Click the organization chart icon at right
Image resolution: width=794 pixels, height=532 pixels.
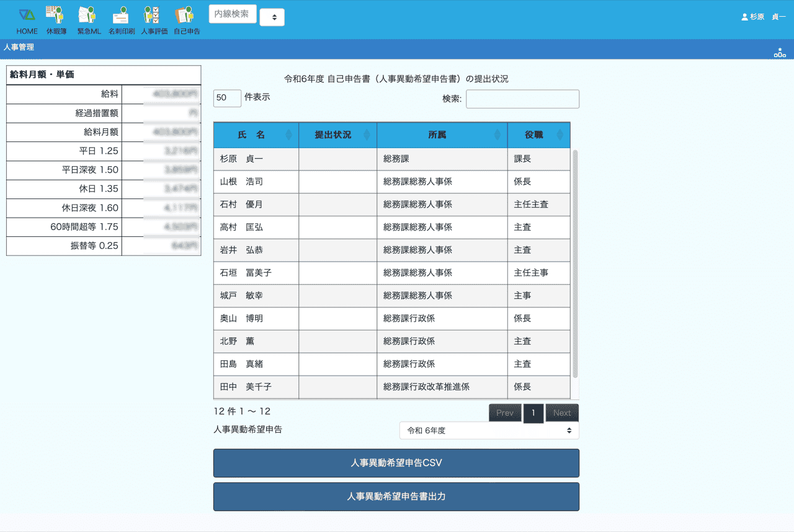[x=779, y=53]
